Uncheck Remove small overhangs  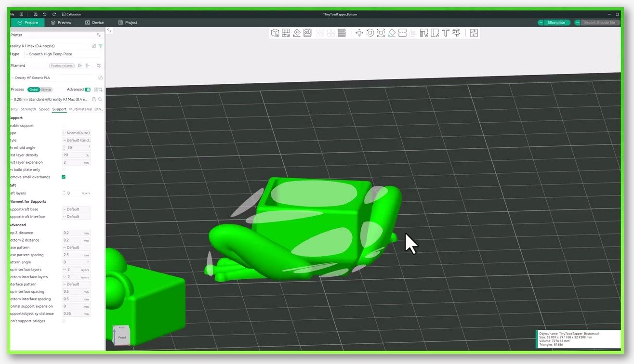64,177
